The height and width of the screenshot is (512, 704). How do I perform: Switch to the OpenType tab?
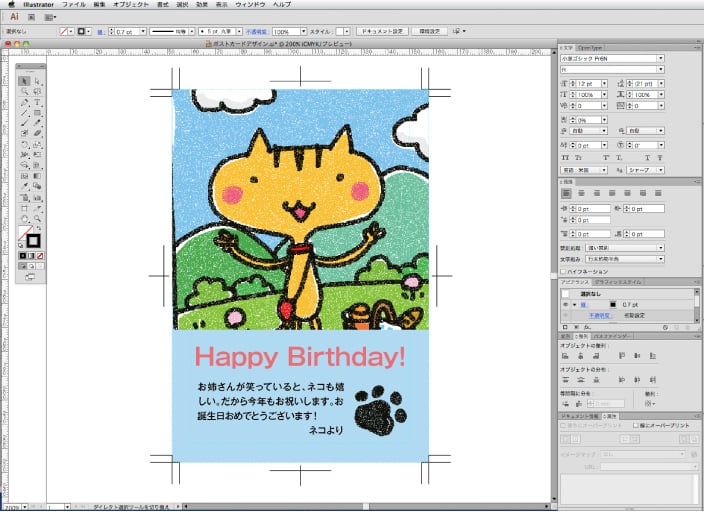point(591,47)
